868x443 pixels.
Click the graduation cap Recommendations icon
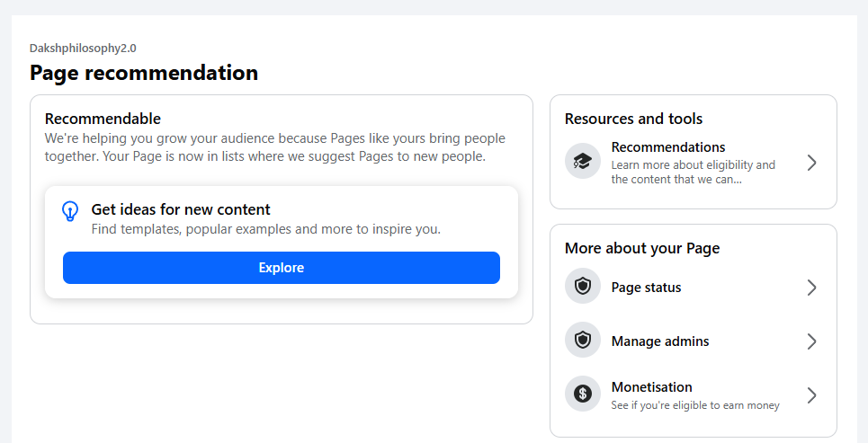582,162
